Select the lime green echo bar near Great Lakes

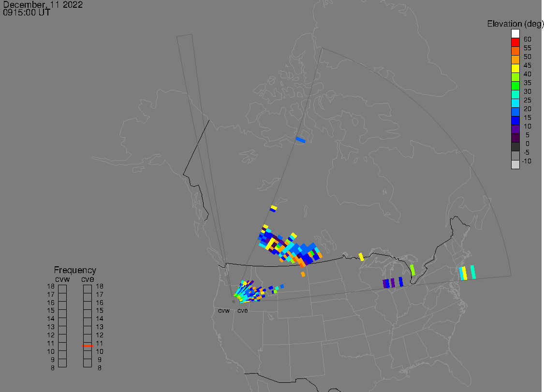412,270
